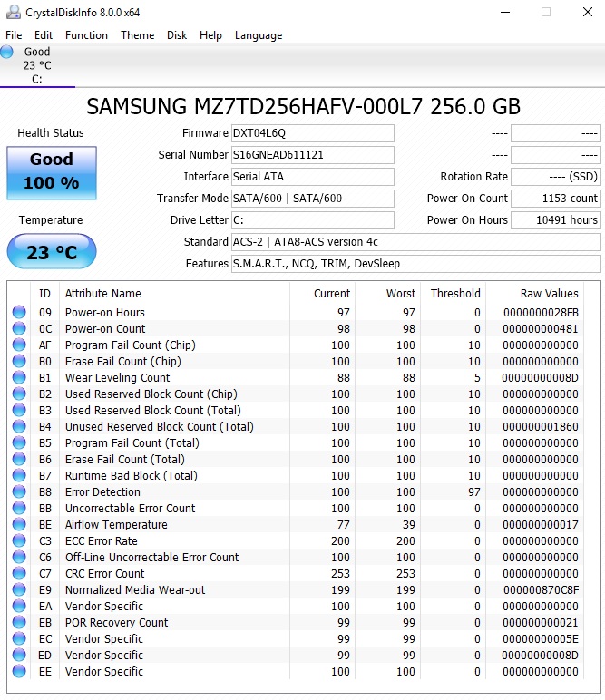605x700 pixels.
Task: Click the status circle for Error Detection
Action: (x=19, y=491)
